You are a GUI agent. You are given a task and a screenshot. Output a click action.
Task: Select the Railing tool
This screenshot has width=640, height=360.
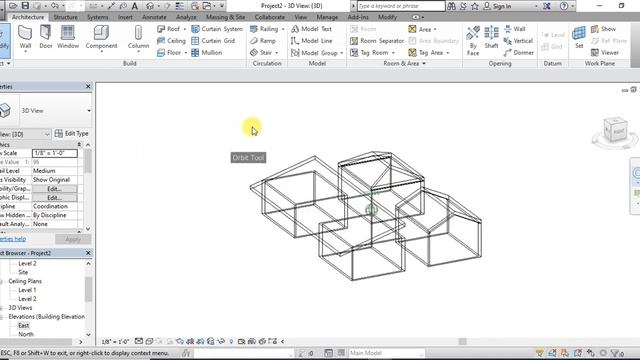264,29
